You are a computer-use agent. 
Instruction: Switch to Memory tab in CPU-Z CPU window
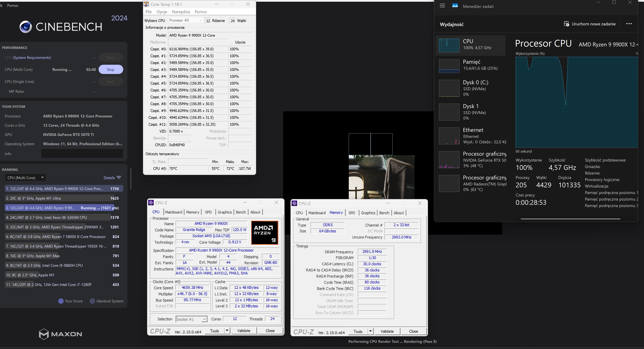pos(193,212)
